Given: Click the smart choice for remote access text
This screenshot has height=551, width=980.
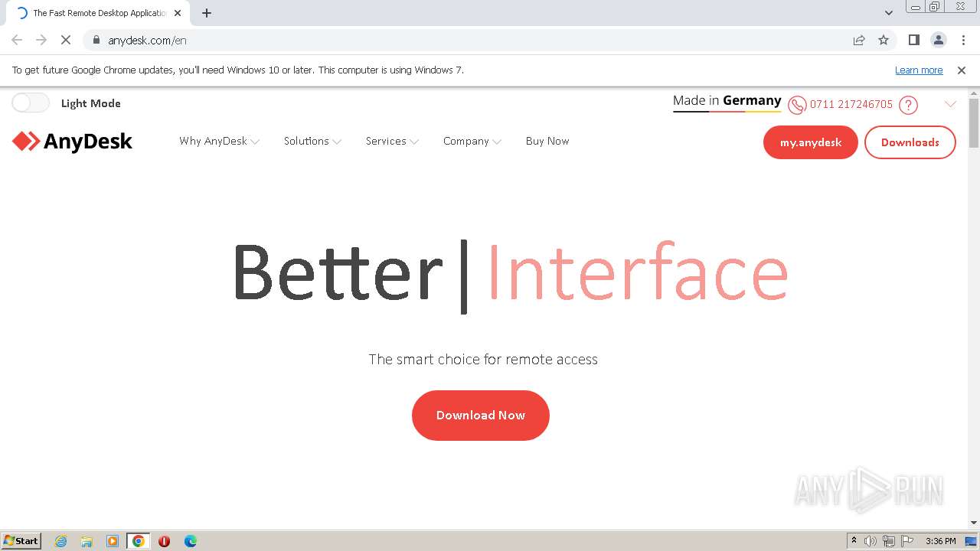Looking at the screenshot, I should click(x=483, y=359).
